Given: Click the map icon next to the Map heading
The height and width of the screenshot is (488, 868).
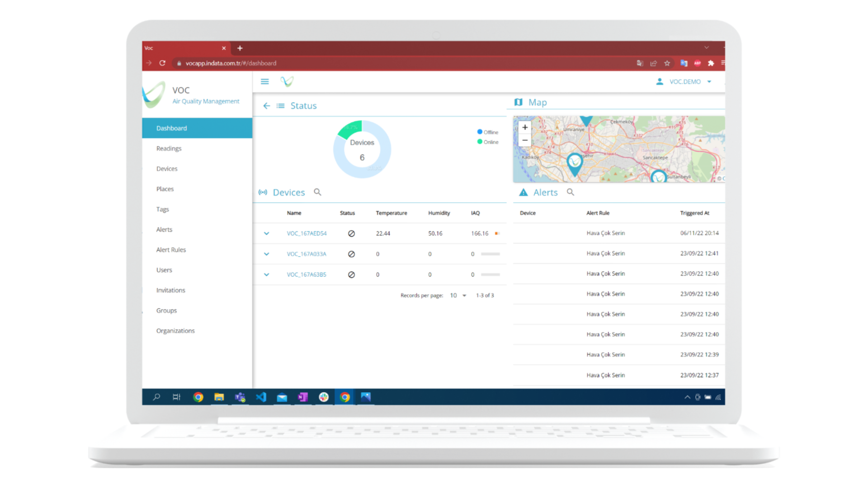Looking at the screenshot, I should [518, 102].
